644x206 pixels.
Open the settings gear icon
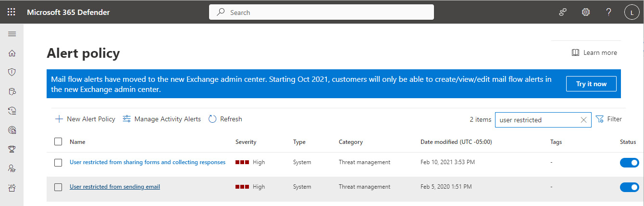(x=585, y=12)
